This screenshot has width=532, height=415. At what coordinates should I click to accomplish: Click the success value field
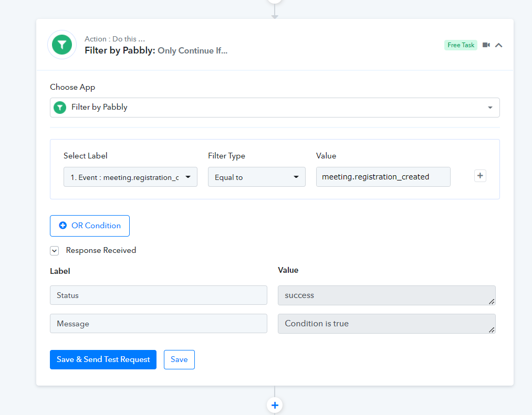coord(387,295)
